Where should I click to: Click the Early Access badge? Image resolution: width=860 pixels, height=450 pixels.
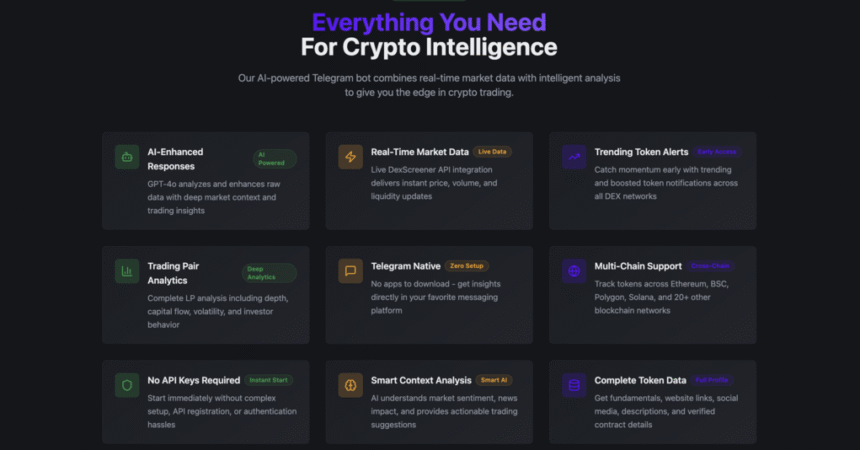click(717, 151)
